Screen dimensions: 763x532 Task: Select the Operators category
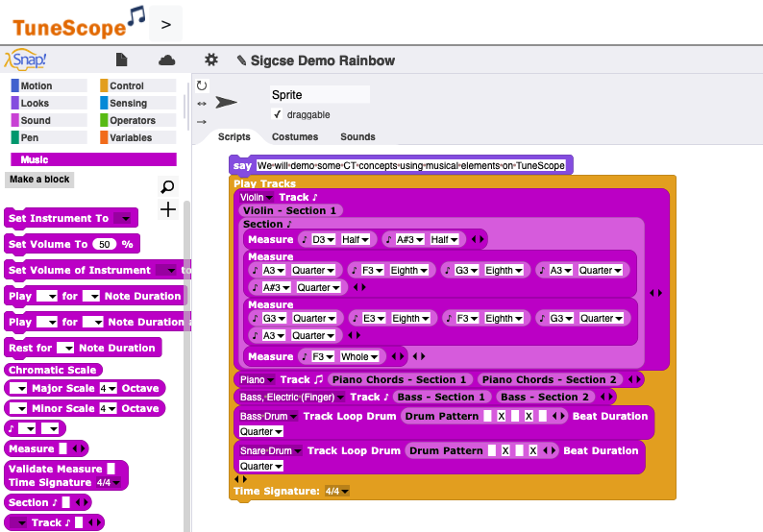(x=137, y=120)
